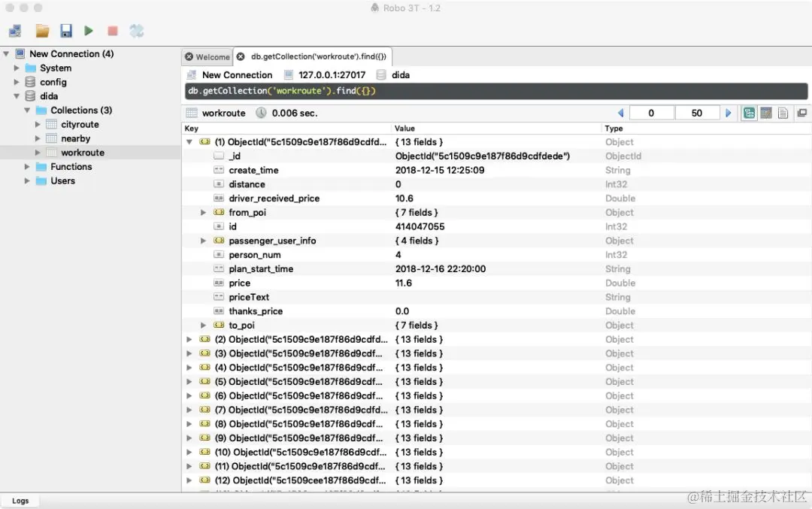Select result document (10) row
This screenshot has width=812, height=509.
[x=496, y=452]
